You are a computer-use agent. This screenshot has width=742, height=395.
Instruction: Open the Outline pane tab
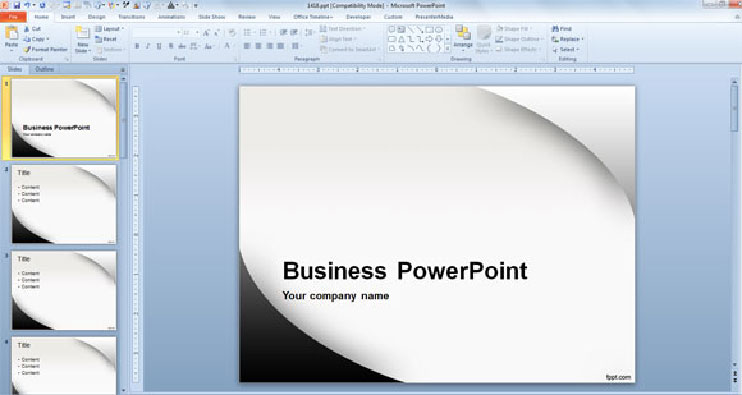coord(44,69)
